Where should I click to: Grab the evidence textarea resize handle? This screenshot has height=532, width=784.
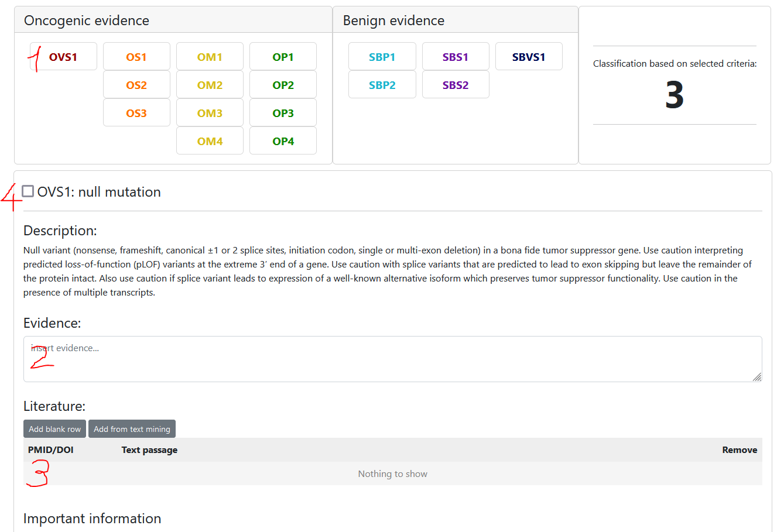point(757,377)
